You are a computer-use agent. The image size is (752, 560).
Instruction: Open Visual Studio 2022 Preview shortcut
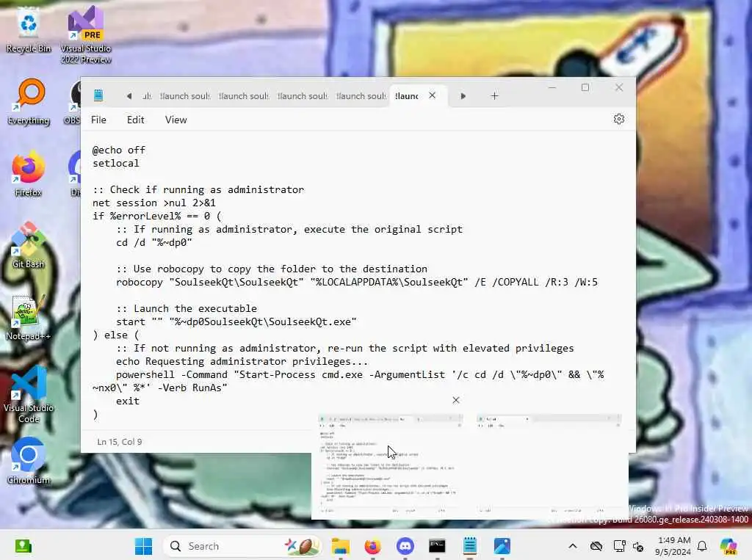point(86,35)
